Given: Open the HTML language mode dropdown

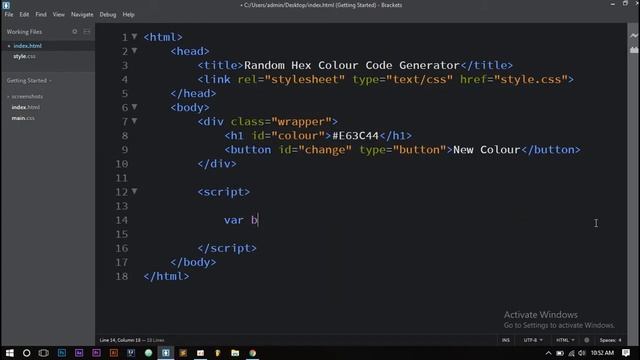Looking at the screenshot, I should tap(565, 340).
